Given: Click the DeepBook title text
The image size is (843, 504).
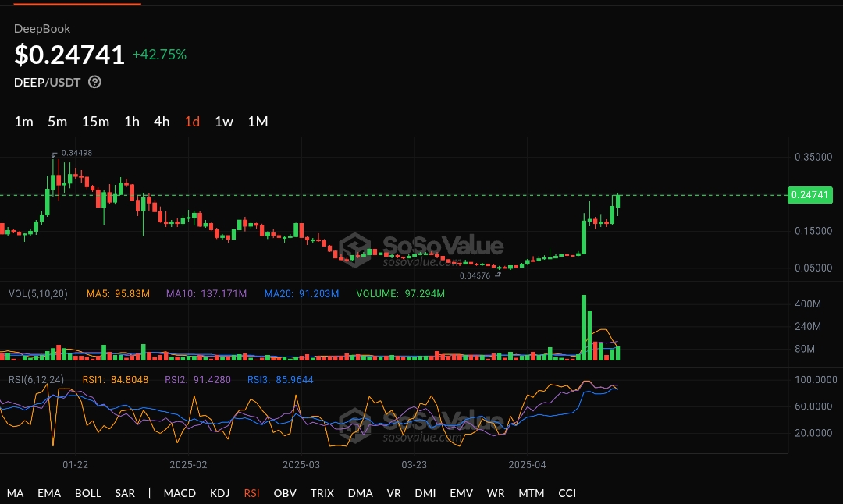Looking at the screenshot, I should 42,29.
